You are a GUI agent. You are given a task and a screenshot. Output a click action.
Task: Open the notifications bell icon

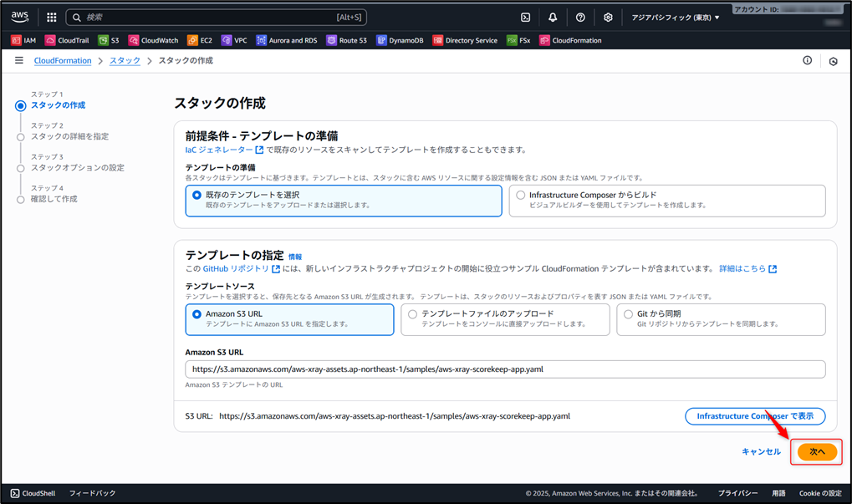point(553,17)
